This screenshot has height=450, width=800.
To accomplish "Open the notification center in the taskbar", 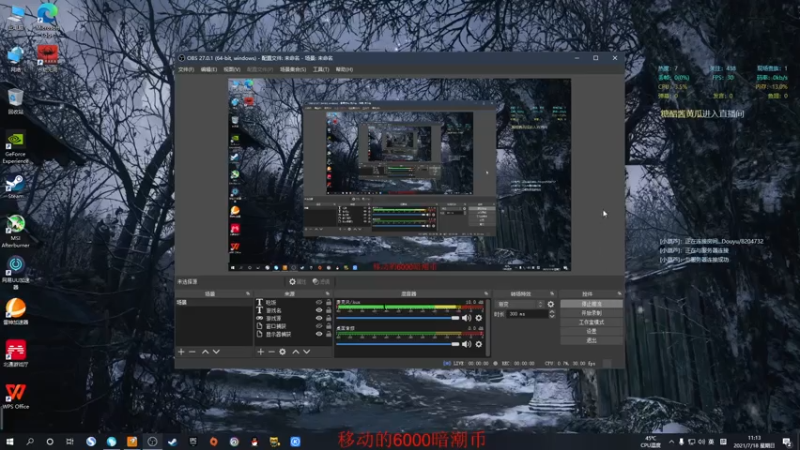I will coord(787,442).
